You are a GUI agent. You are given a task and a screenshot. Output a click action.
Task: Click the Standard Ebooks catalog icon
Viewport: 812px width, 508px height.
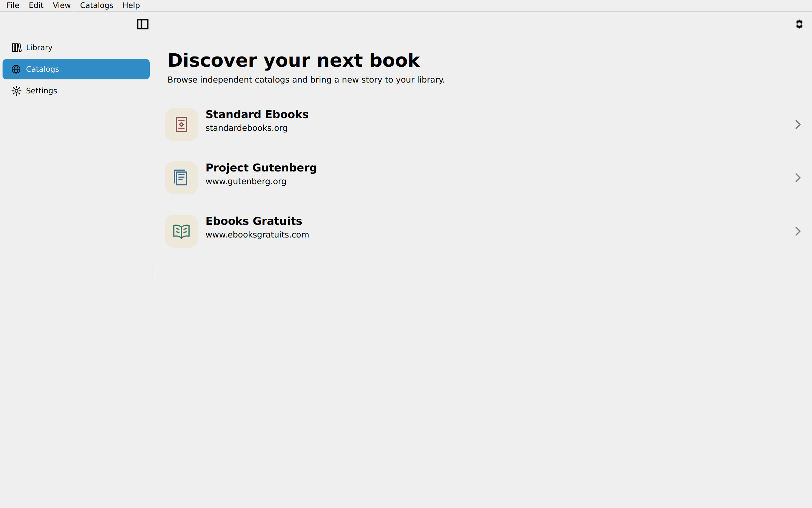pos(181,124)
